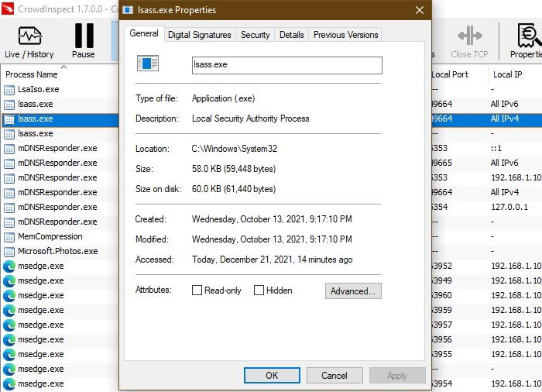
Task: Click the Accessed date value
Action: [272, 260]
